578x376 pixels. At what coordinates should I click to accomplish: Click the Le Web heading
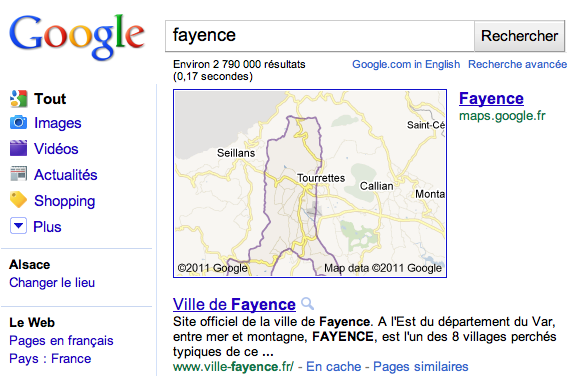pyautogui.click(x=32, y=323)
